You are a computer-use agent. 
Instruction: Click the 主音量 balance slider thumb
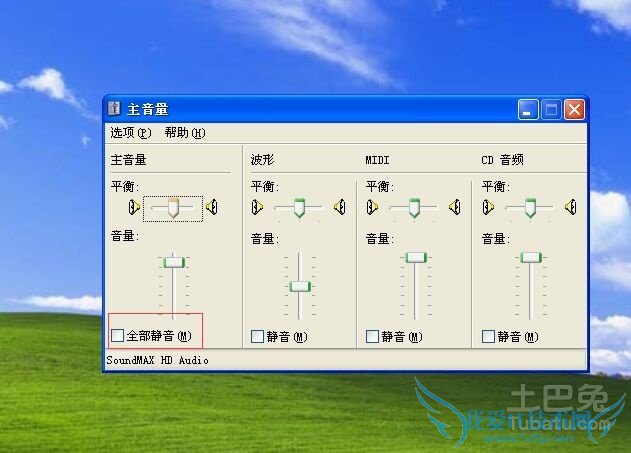[x=173, y=208]
